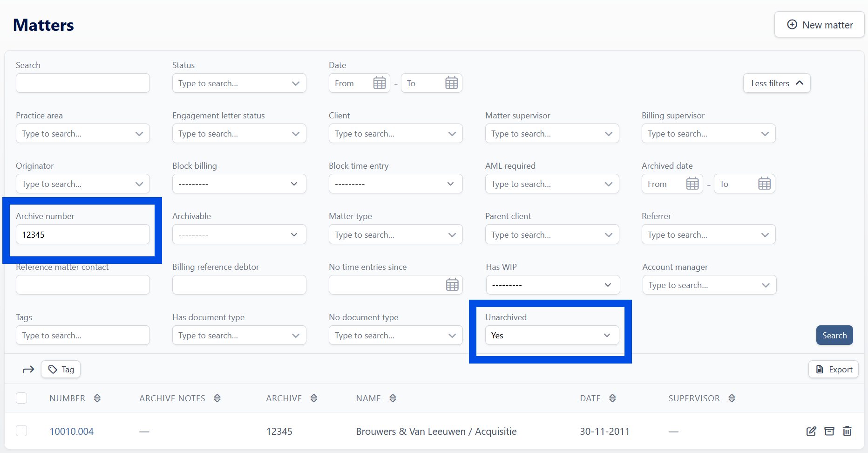Open the AML required dropdown
The image size is (868, 453).
(552, 184)
